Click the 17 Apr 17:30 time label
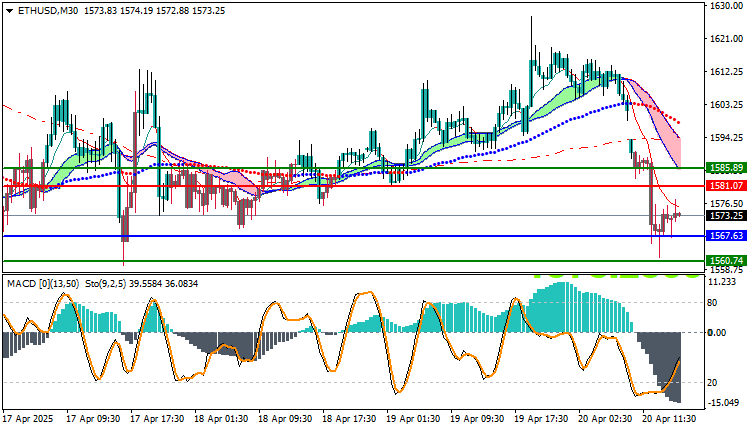The height and width of the screenshot is (430, 750). [x=157, y=419]
